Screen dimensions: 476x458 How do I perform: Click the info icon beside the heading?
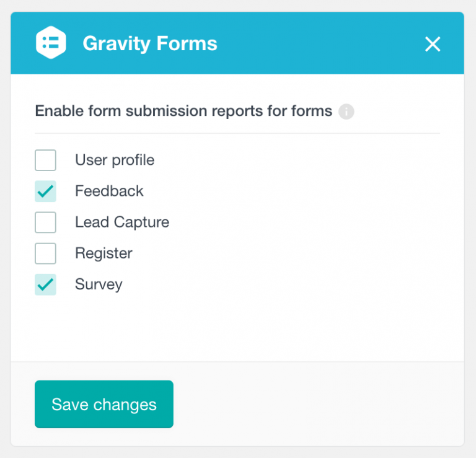[x=346, y=112]
